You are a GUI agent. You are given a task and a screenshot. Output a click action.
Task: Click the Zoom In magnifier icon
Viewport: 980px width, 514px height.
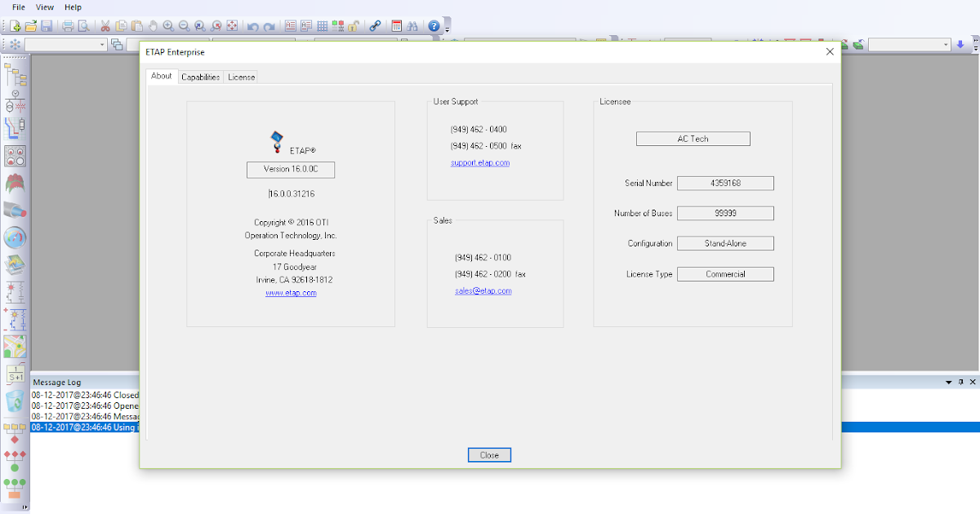click(167, 26)
